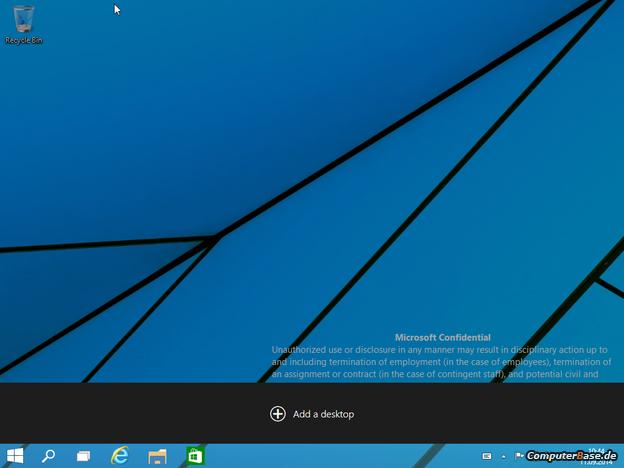Open File Explorer from the taskbar
The height and width of the screenshot is (468, 624).
[x=157, y=456]
